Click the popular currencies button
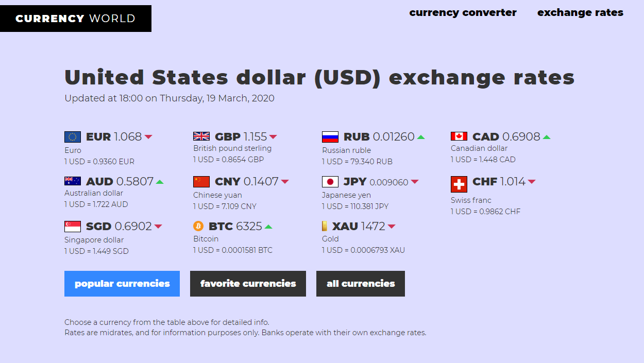The image size is (644, 363). tap(122, 283)
